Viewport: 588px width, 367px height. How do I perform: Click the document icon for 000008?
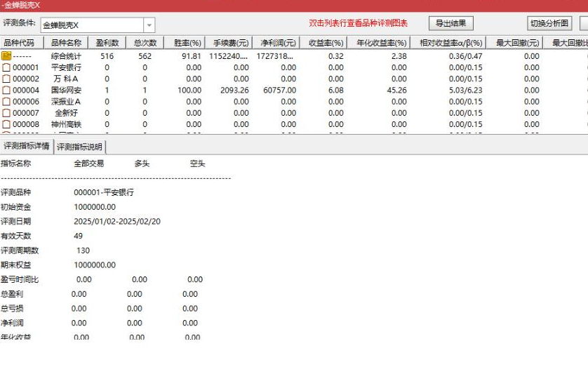pos(6,124)
